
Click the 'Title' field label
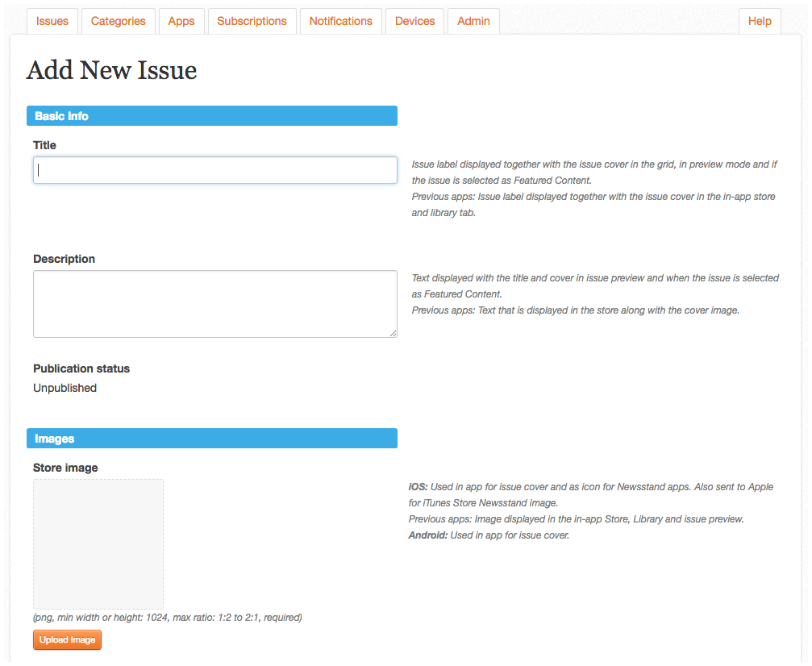(x=44, y=145)
